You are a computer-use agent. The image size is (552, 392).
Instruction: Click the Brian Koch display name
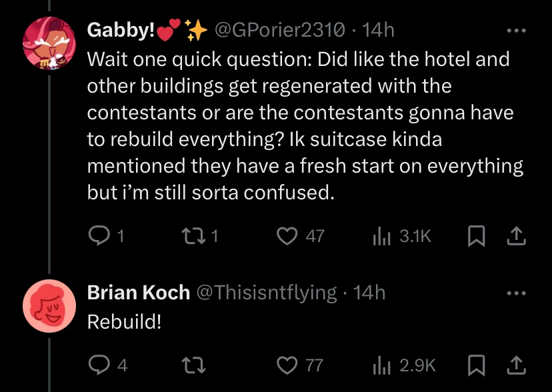point(138,292)
